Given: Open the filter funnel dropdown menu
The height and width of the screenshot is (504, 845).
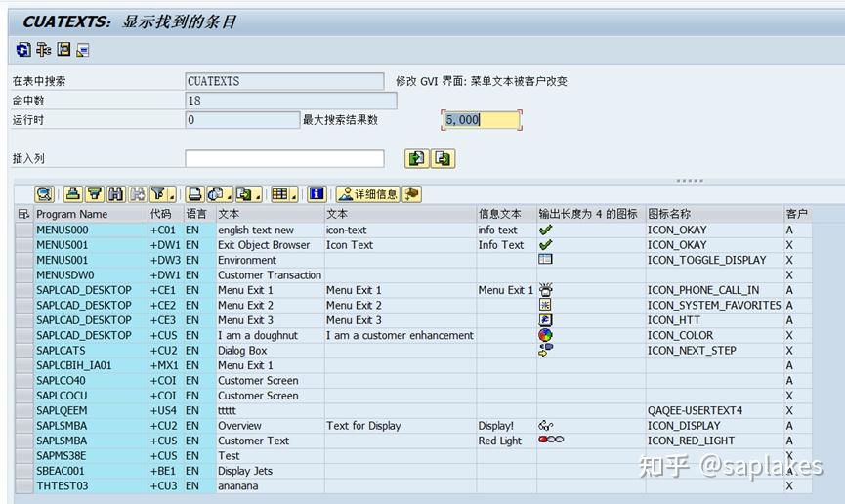Looking at the screenshot, I should coord(163,194).
